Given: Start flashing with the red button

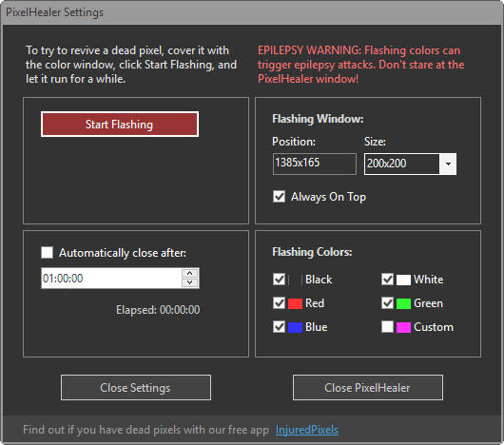Looking at the screenshot, I should point(120,125).
